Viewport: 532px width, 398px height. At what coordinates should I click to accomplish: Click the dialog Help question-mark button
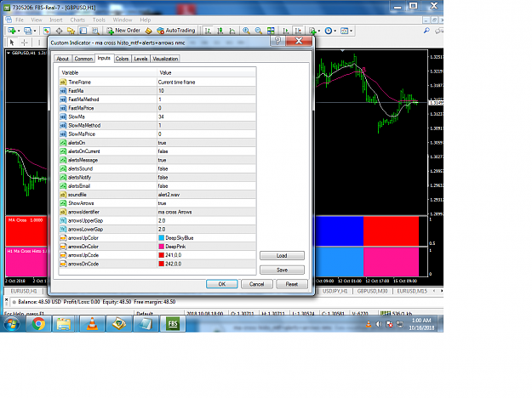(277, 41)
